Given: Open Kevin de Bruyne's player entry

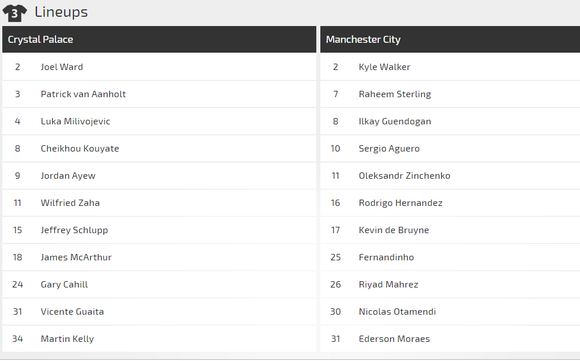Looking at the screenshot, I should coord(394,230).
